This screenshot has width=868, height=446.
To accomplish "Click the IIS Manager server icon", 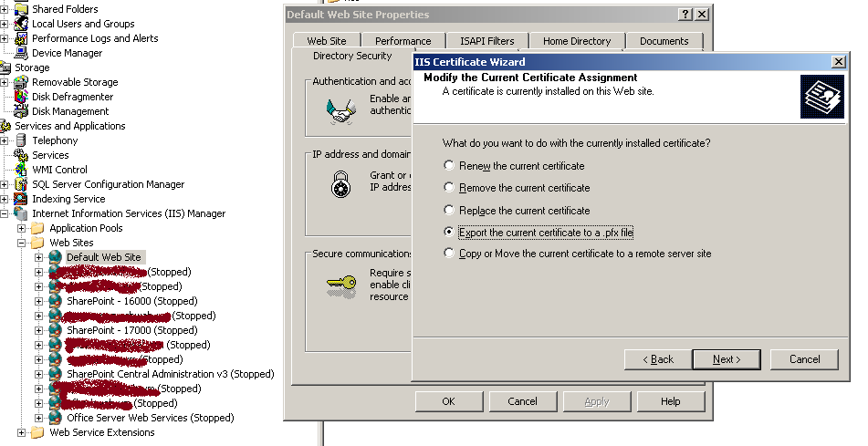I will tap(20, 213).
